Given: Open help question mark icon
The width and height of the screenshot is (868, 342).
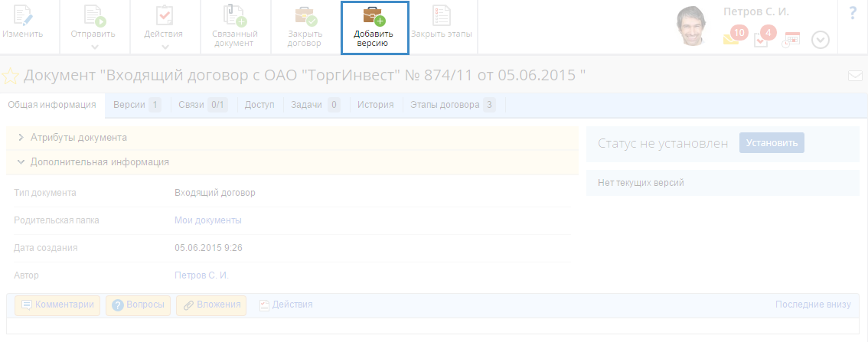Looking at the screenshot, I should click(853, 13).
